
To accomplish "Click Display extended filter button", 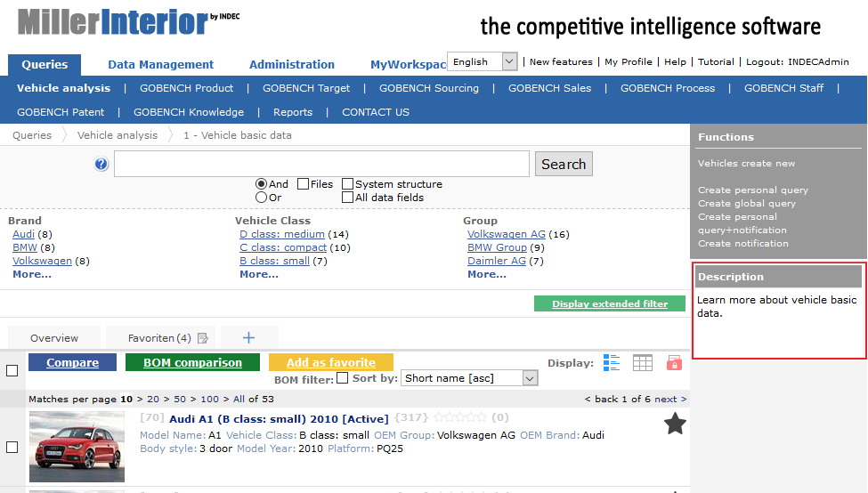I will [x=610, y=303].
